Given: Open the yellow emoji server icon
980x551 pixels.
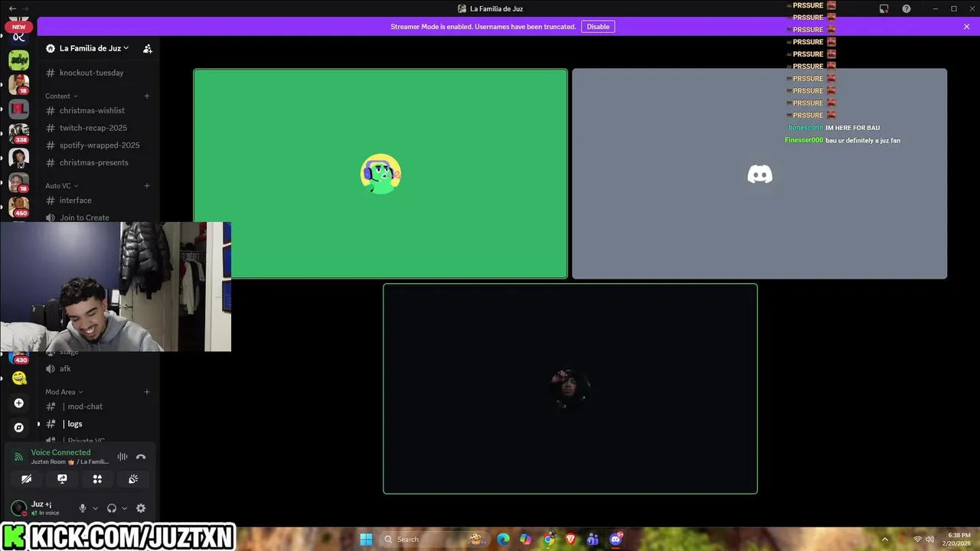Looking at the screenshot, I should [19, 378].
